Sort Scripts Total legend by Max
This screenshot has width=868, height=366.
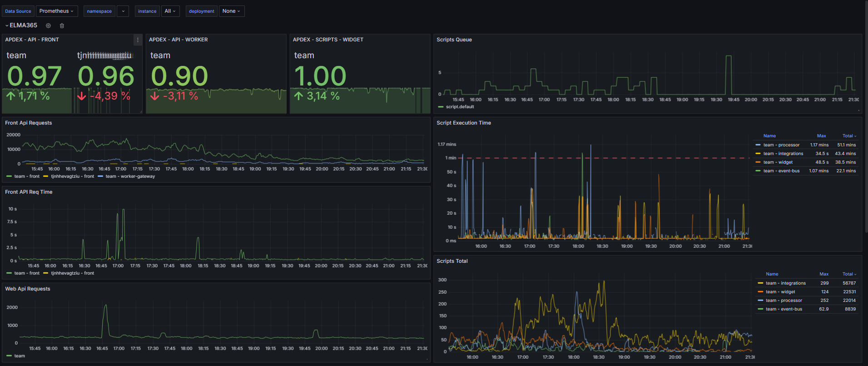(824, 274)
